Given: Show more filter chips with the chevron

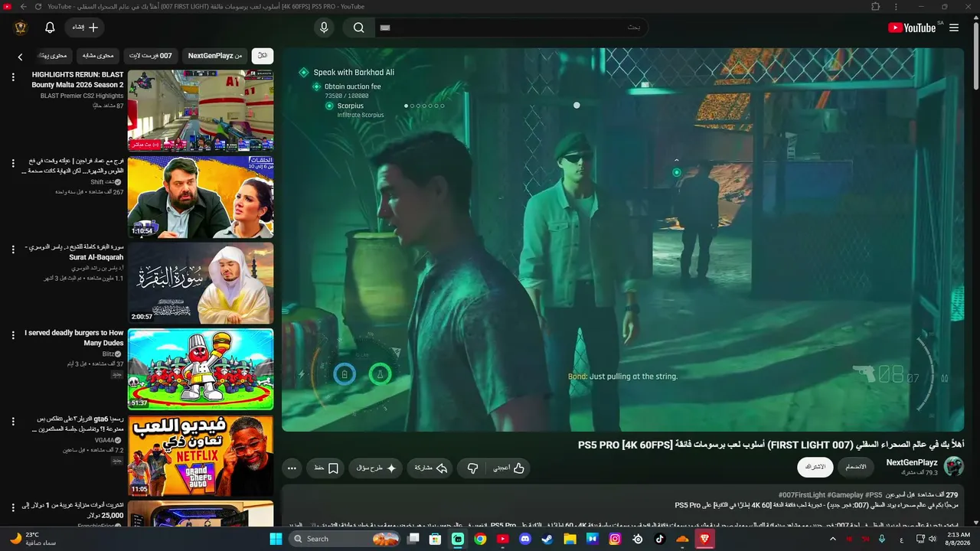Looking at the screenshot, I should point(20,57).
